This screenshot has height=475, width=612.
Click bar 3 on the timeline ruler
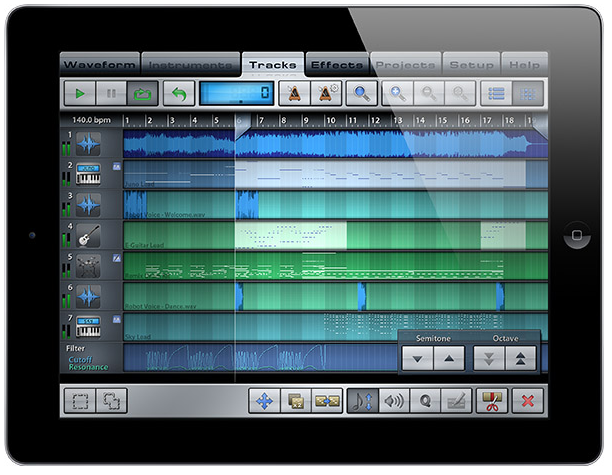tap(173, 120)
